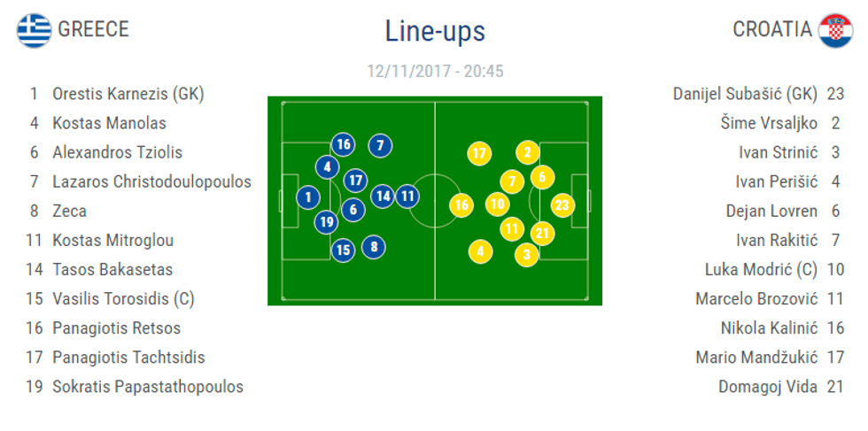Select blue Greece goalkeeper marker number 1
The width and height of the screenshot is (868, 431).
tap(307, 197)
